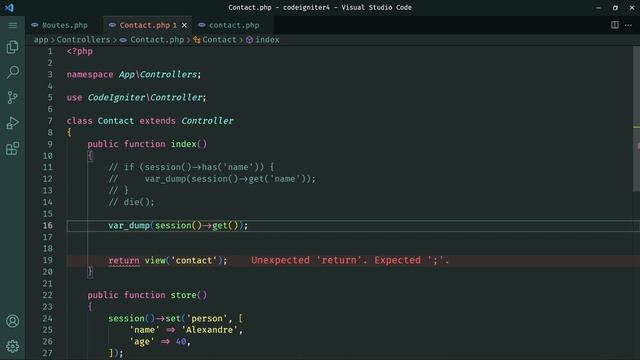Screen dimensions: 640x360
Task: Click the underlined 'return' keyword on line 19
Action: coord(124,260)
